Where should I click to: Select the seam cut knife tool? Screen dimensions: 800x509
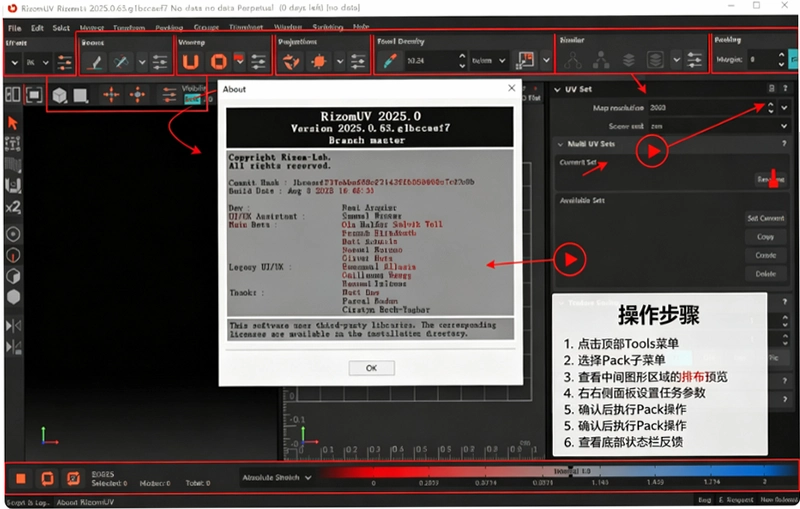[94, 62]
